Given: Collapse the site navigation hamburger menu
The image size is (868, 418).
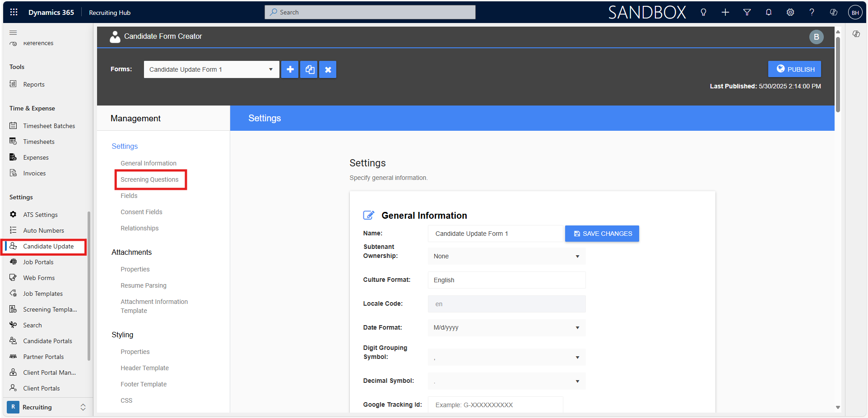Looking at the screenshot, I should tap(14, 32).
